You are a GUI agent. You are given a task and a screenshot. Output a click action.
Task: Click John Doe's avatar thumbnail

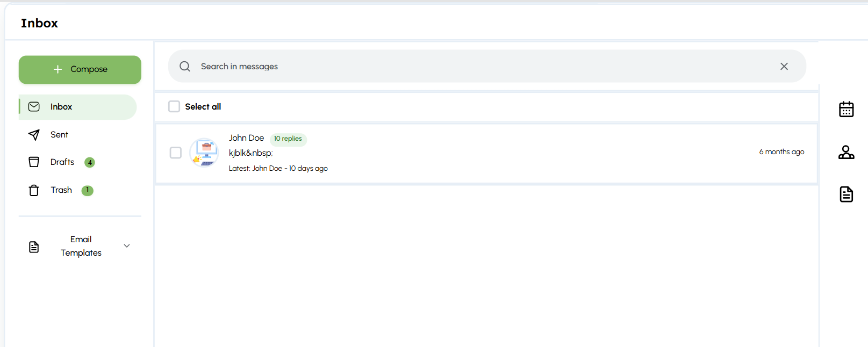pyautogui.click(x=204, y=153)
